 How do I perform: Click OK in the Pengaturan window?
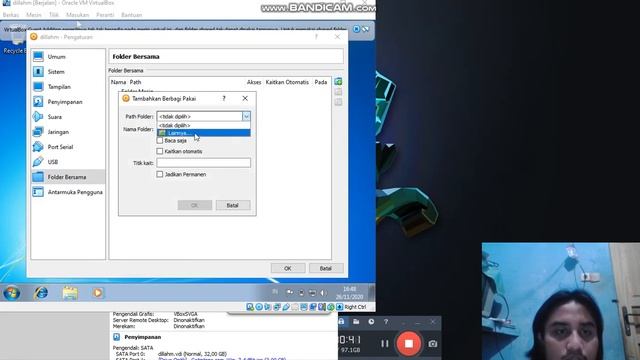pos(288,269)
